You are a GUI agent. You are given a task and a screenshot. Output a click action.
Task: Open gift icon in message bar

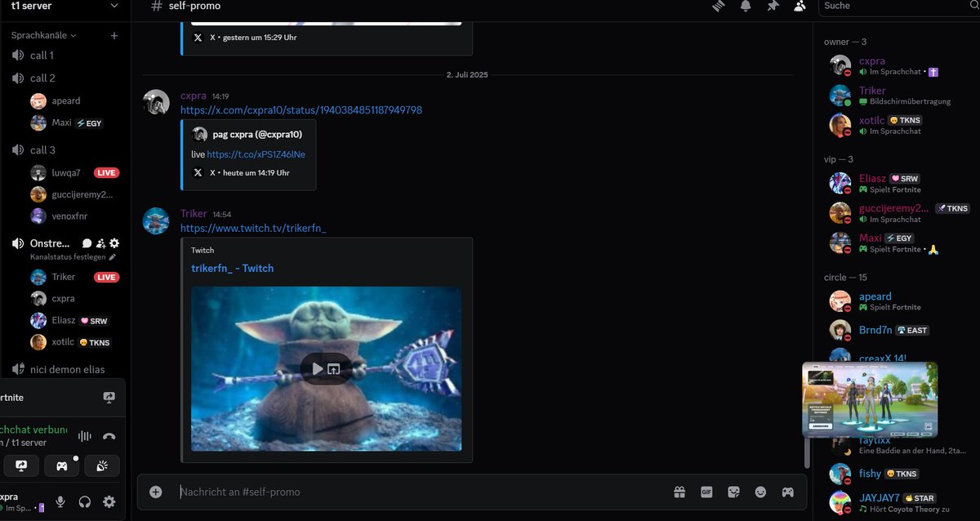(679, 492)
